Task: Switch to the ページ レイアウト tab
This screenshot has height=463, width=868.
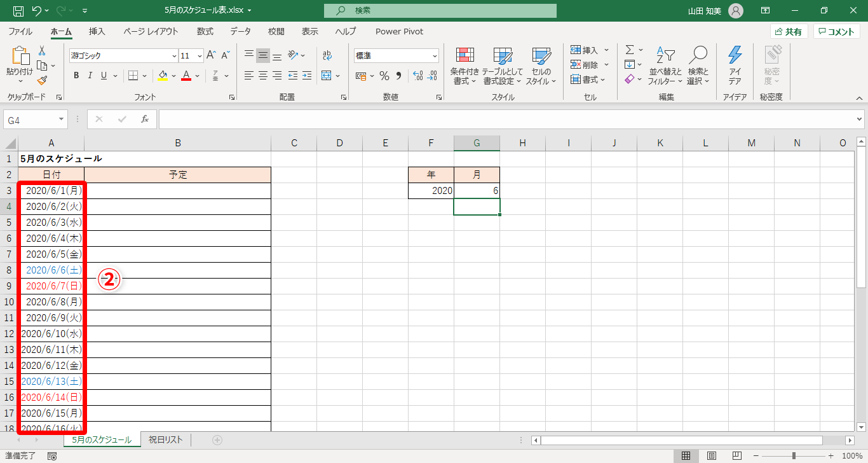Action: [x=151, y=31]
